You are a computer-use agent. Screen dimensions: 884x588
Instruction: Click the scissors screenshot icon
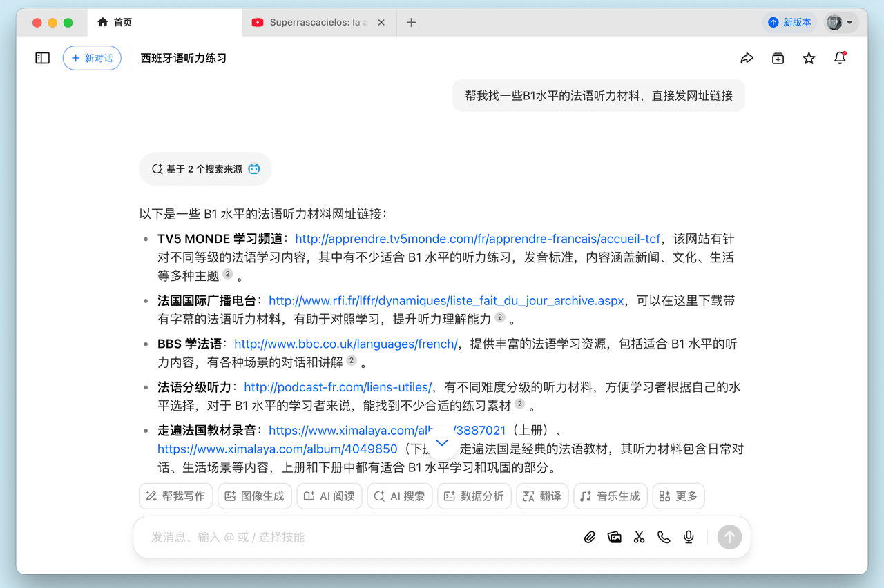(639, 537)
